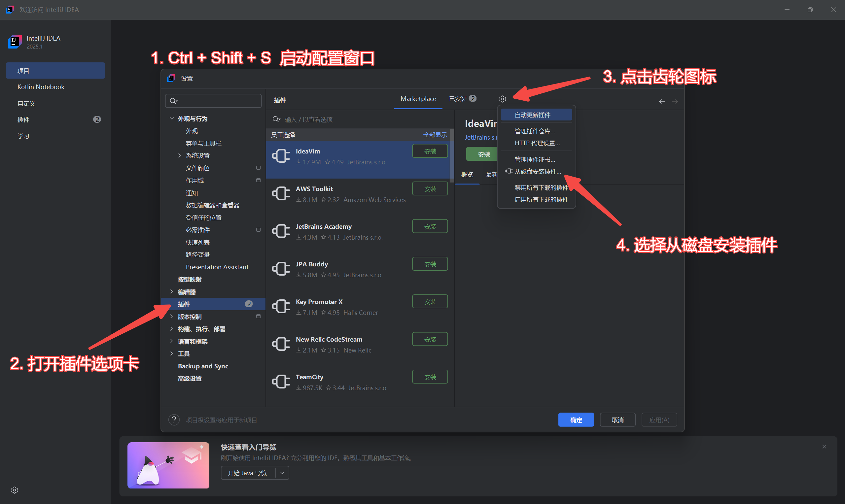Click the help question mark icon
This screenshot has height=504, width=845.
(174, 420)
